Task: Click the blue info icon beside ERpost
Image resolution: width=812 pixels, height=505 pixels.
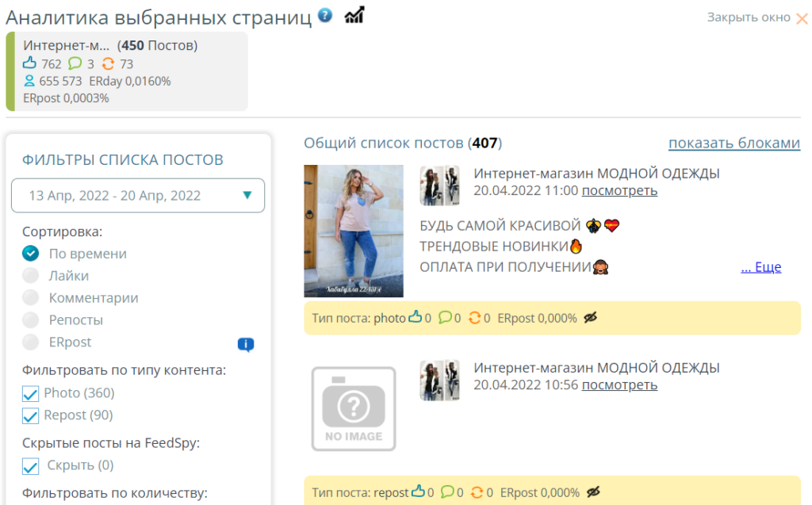Action: click(246, 344)
